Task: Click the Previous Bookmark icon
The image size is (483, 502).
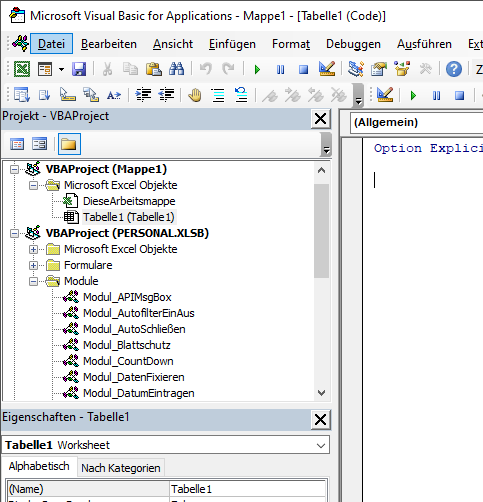Action: (x=315, y=96)
